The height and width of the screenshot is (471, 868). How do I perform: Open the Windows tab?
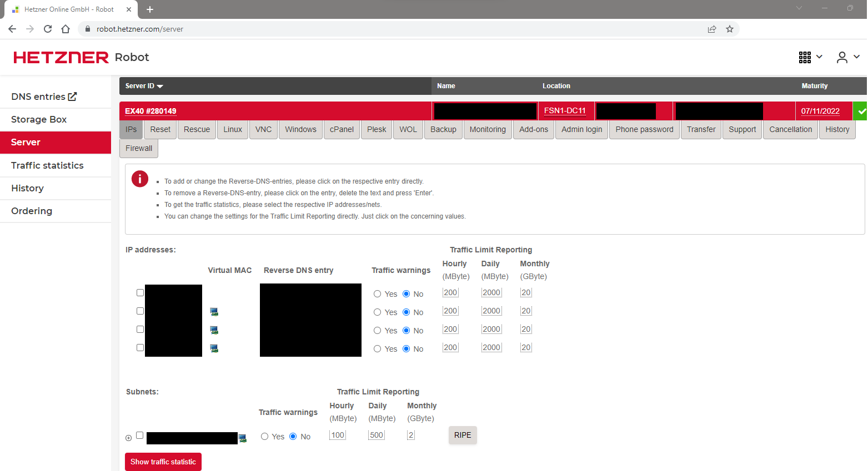300,129
